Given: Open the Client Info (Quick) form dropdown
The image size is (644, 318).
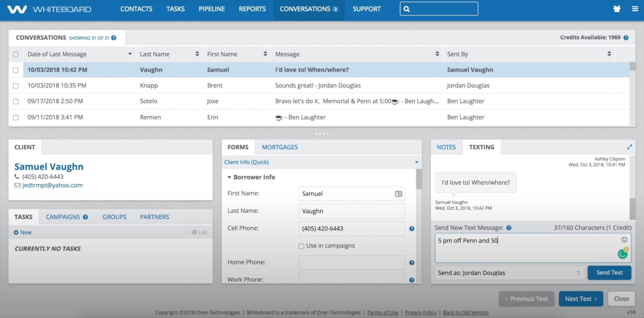Looking at the screenshot, I should (322, 162).
